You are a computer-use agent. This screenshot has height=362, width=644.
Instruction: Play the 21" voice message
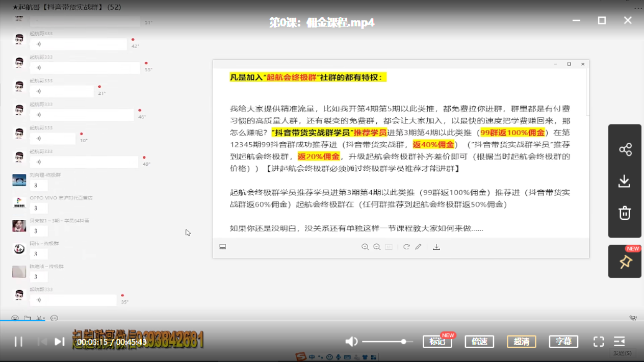[62, 91]
